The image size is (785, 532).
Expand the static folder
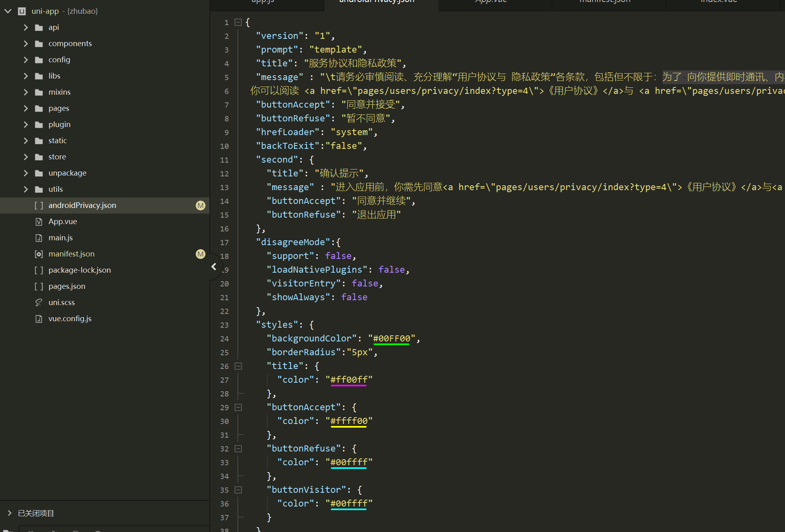pyautogui.click(x=26, y=141)
